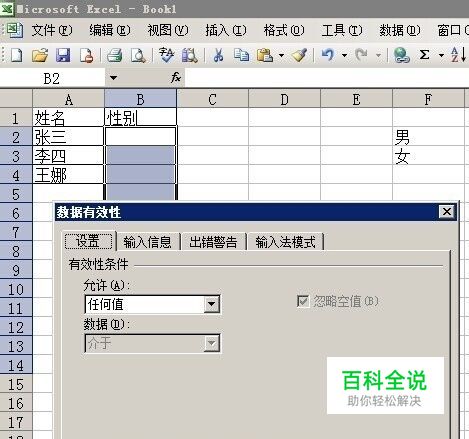Copy selection with copy icon
The width and height of the screenshot is (469, 439).
pyautogui.click(x=241, y=55)
